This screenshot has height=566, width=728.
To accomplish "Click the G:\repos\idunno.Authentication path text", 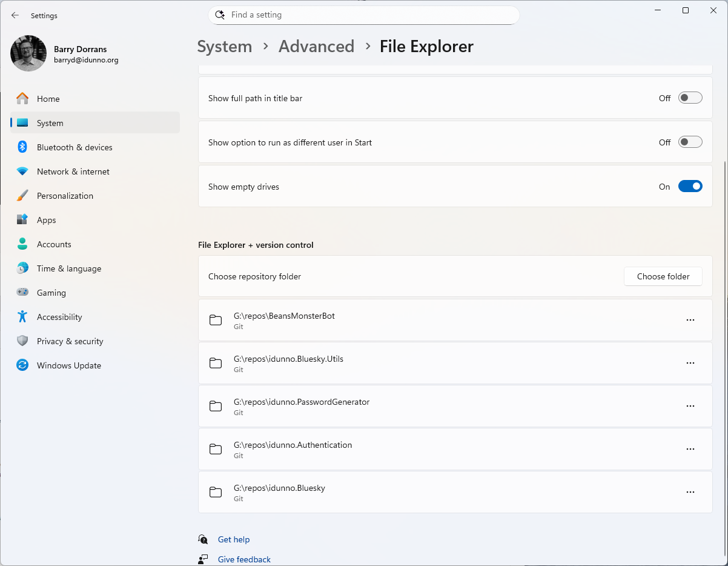I will [293, 445].
